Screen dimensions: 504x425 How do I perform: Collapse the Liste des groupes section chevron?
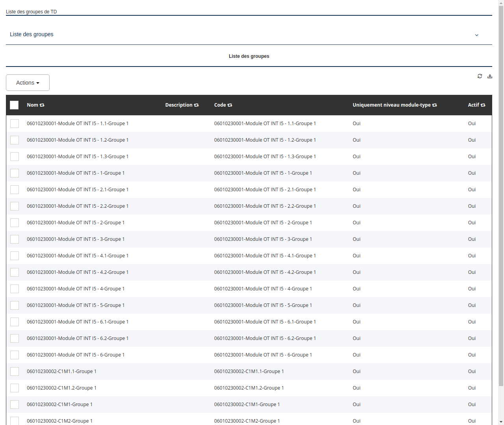pos(476,35)
